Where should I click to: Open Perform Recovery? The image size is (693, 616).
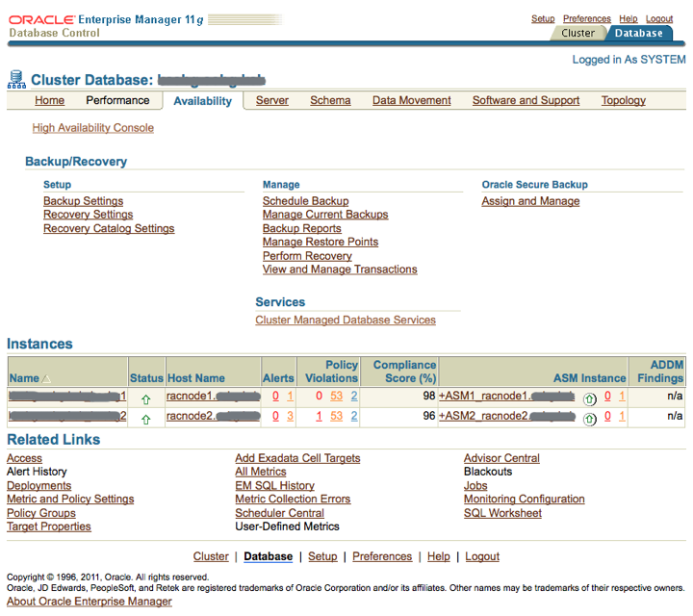pyautogui.click(x=307, y=256)
